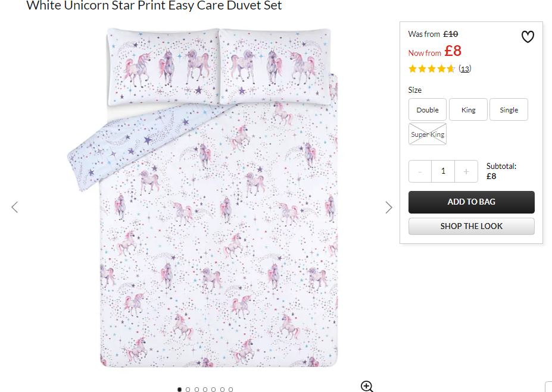Go to the last image carousel dot
The width and height of the screenshot is (552, 392).
[x=230, y=390]
